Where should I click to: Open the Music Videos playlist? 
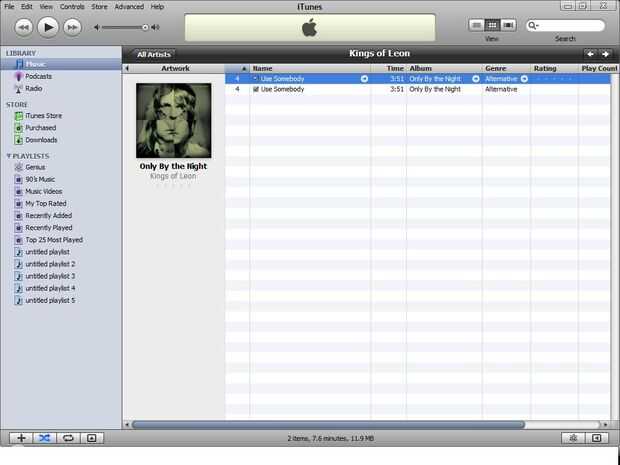click(43, 191)
